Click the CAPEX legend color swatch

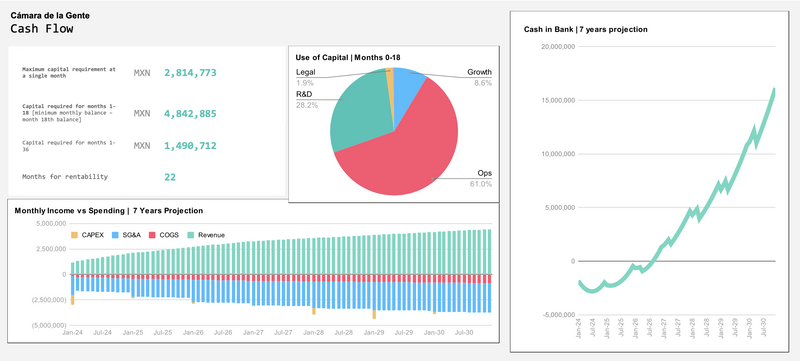coord(74,235)
